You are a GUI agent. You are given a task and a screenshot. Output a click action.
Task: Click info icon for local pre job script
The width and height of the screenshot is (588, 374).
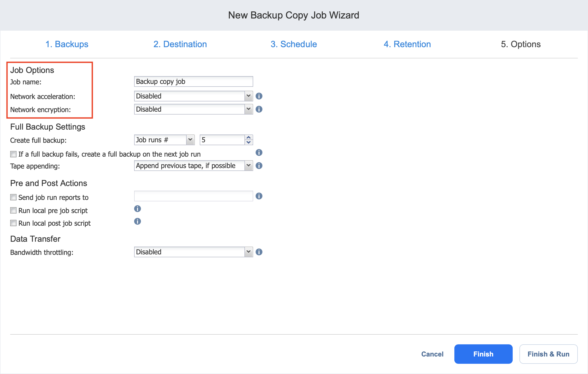coord(138,209)
